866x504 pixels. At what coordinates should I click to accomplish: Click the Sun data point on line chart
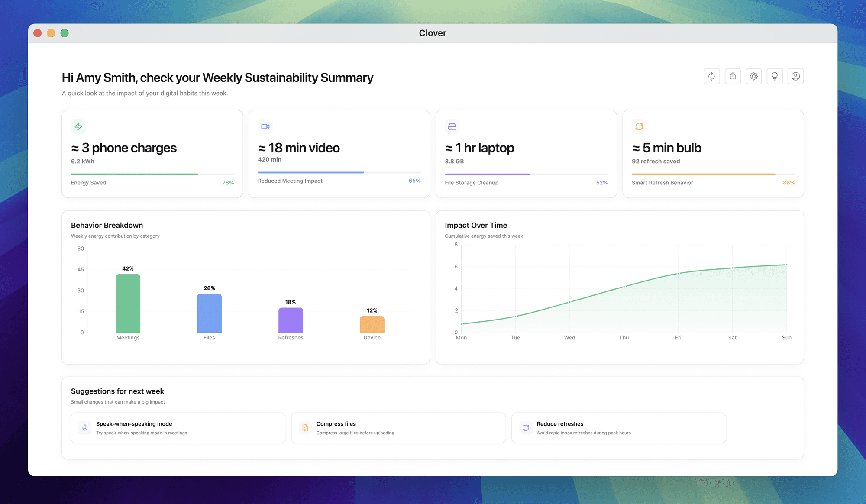[786, 265]
